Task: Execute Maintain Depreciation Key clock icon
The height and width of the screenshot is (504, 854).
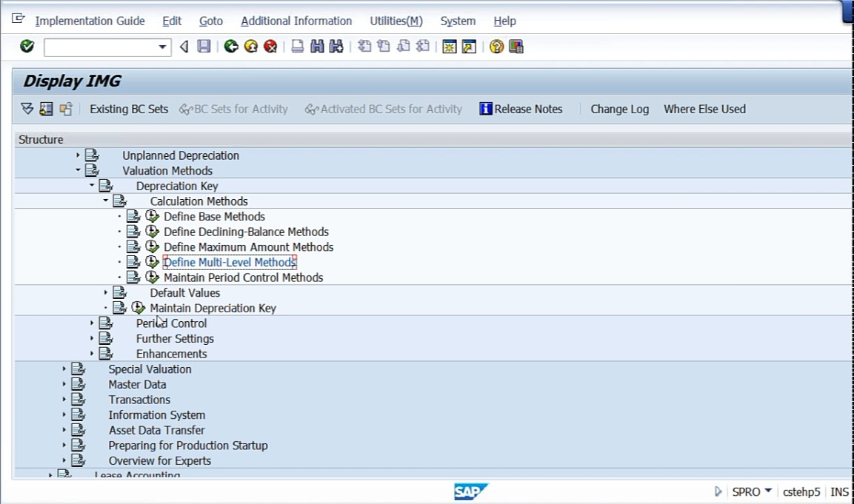Action: coord(139,308)
